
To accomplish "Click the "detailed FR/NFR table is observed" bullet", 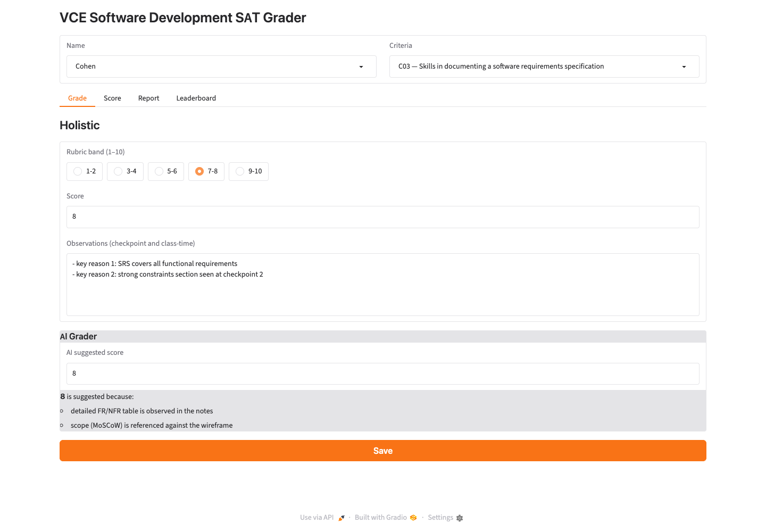I will point(141,411).
